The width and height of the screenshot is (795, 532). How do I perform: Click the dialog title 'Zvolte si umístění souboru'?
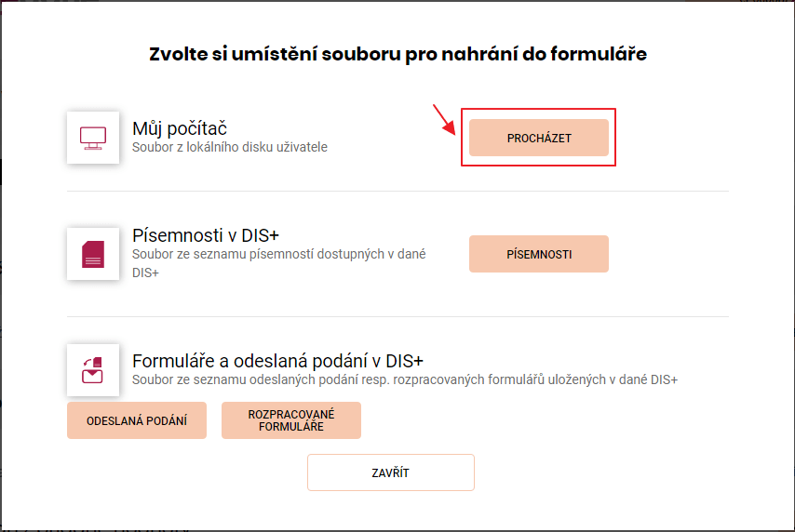pos(397,54)
